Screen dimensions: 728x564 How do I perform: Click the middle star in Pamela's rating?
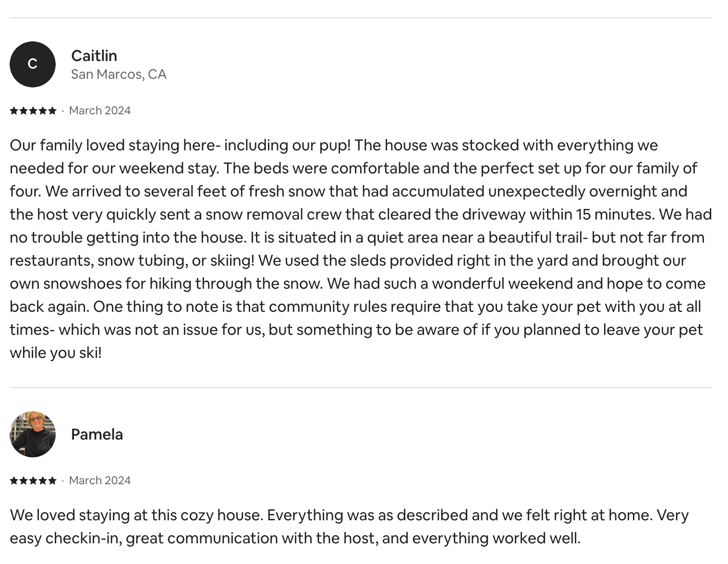coord(33,481)
